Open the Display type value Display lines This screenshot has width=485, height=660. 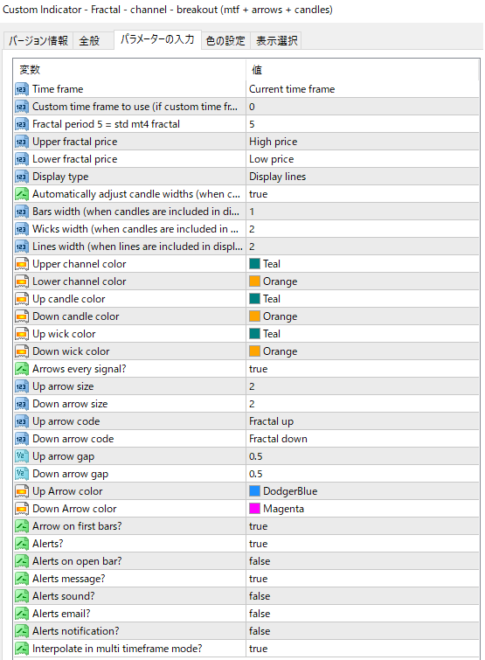[362, 177]
